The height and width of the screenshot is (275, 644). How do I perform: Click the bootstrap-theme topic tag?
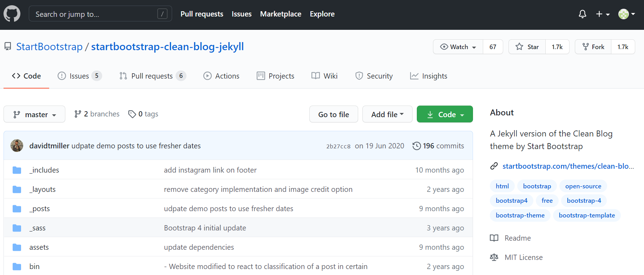click(520, 215)
